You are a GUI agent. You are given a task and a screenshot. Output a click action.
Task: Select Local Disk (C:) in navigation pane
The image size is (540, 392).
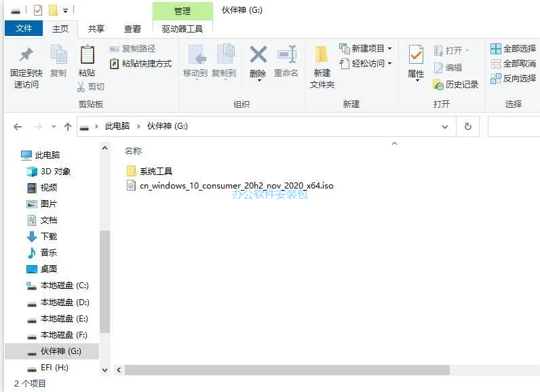(x=64, y=286)
